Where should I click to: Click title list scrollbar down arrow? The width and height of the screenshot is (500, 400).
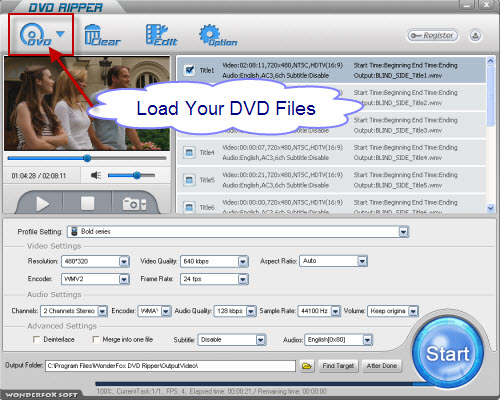(490, 208)
